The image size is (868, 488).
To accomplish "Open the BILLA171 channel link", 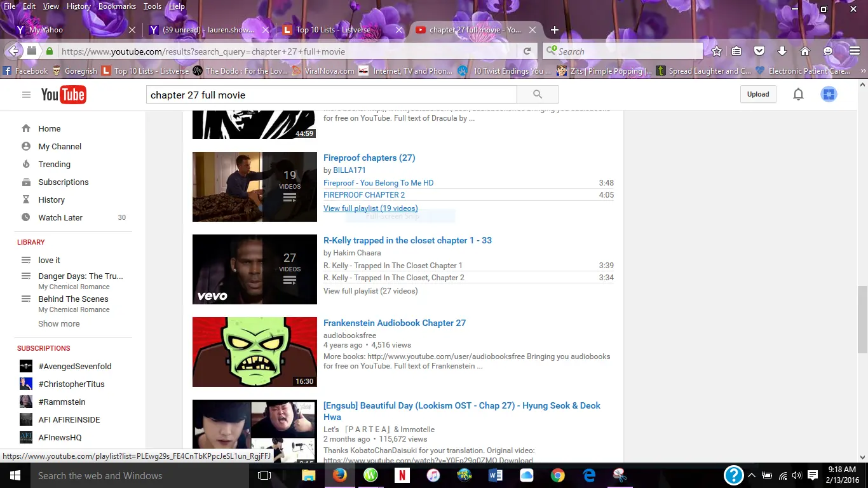I will pyautogui.click(x=349, y=170).
